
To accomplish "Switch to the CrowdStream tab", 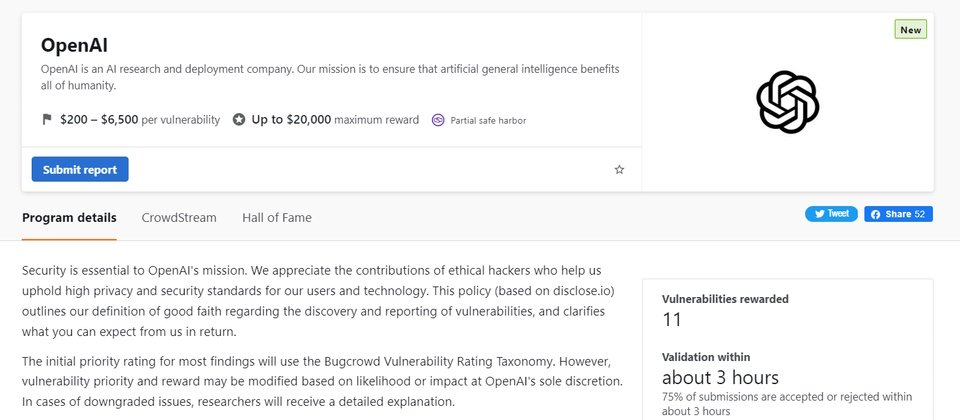I will (x=179, y=218).
